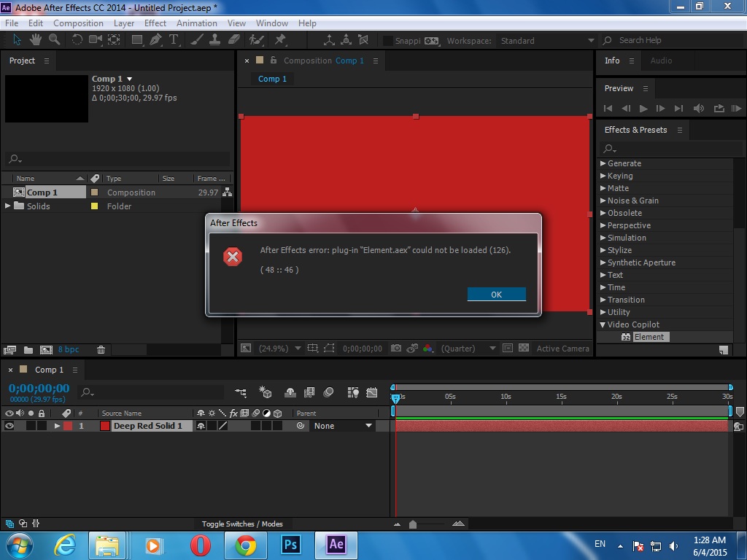Open the Effect menu

pos(155,23)
